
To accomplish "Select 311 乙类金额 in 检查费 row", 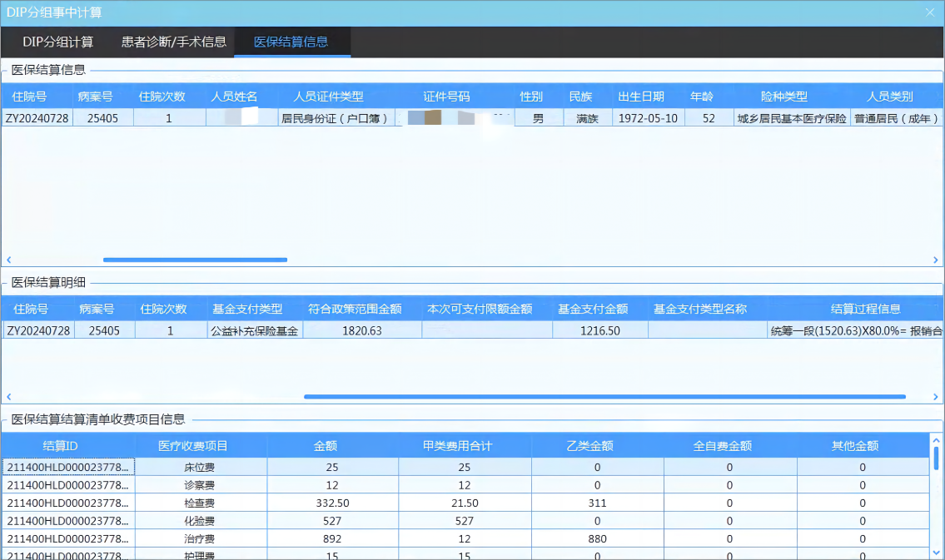I will pos(597,503).
